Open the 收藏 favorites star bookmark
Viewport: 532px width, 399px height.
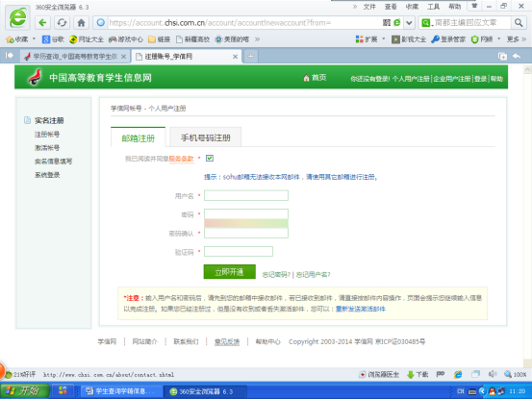(17, 39)
